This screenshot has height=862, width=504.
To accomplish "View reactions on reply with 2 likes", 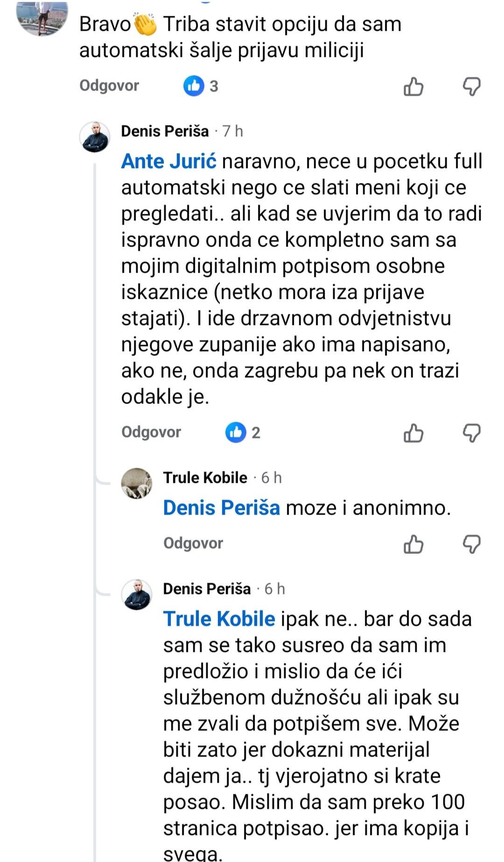I will point(243,432).
